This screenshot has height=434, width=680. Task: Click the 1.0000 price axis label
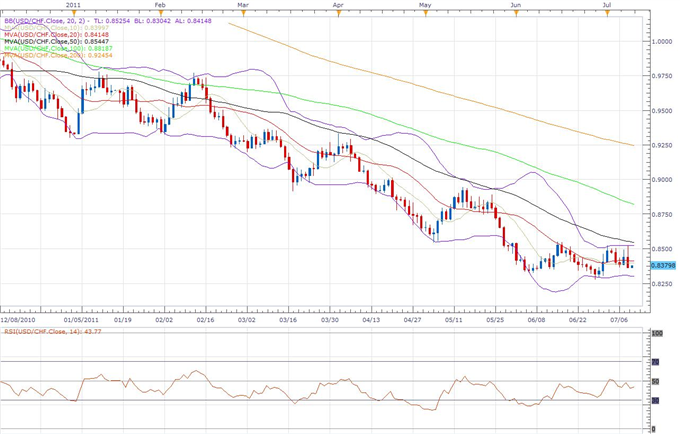(x=663, y=42)
